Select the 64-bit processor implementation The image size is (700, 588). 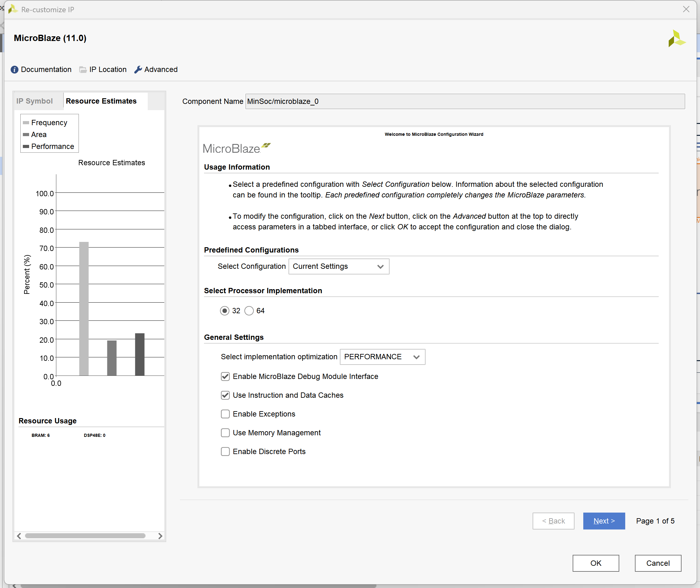249,311
